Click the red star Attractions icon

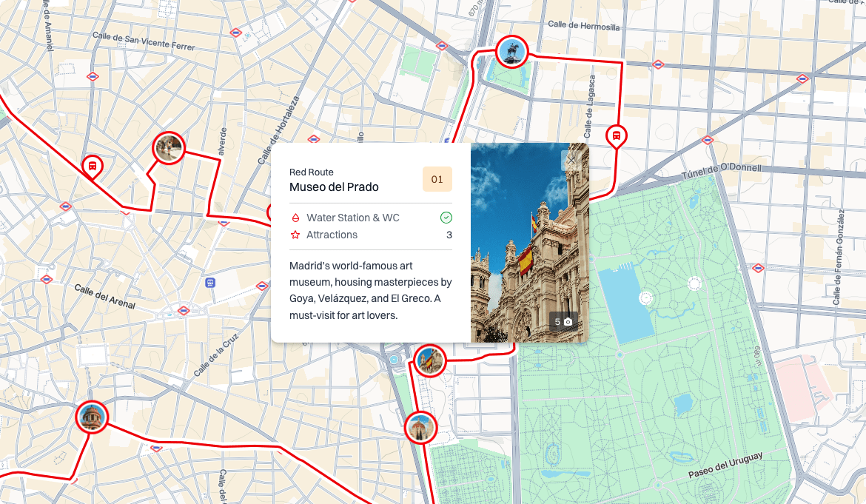(x=295, y=235)
